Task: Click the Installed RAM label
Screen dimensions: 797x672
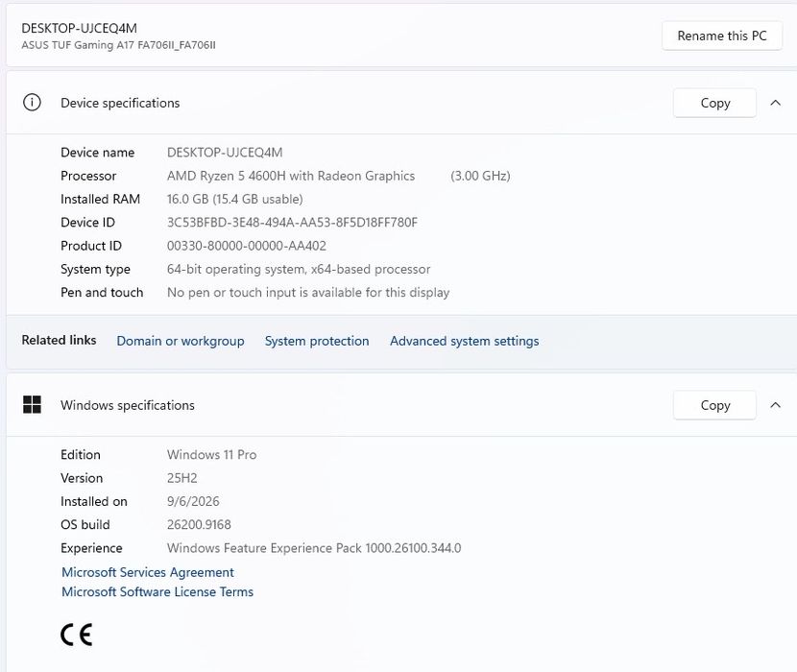Action: pos(100,200)
